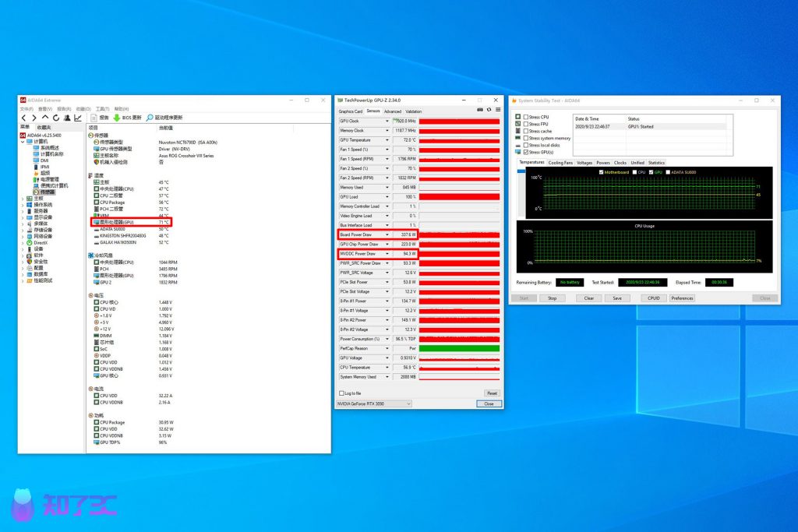Click Reset button in GPU-Z

[492, 393]
